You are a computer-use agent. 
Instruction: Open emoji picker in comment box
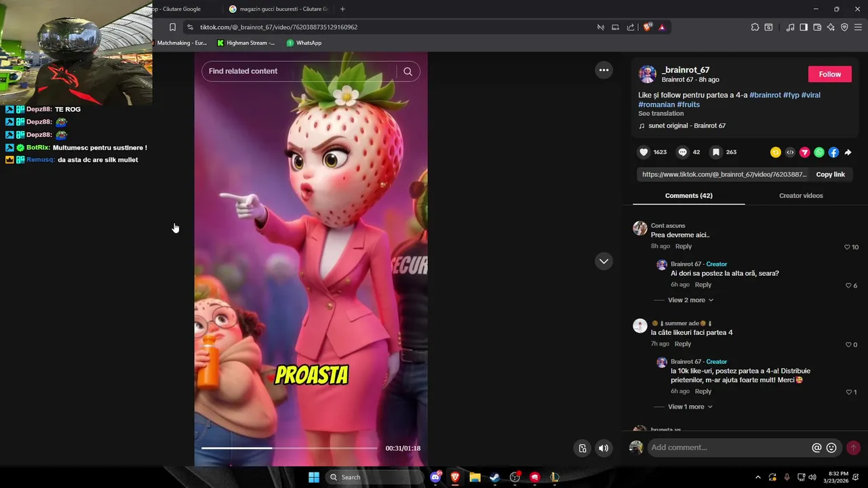(831, 448)
